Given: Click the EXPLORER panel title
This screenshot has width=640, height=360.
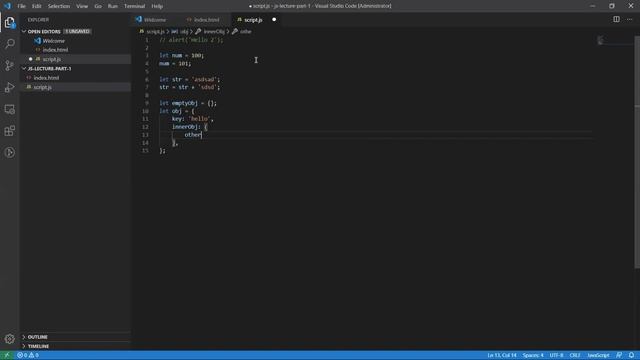Looking at the screenshot, I should tap(38, 20).
